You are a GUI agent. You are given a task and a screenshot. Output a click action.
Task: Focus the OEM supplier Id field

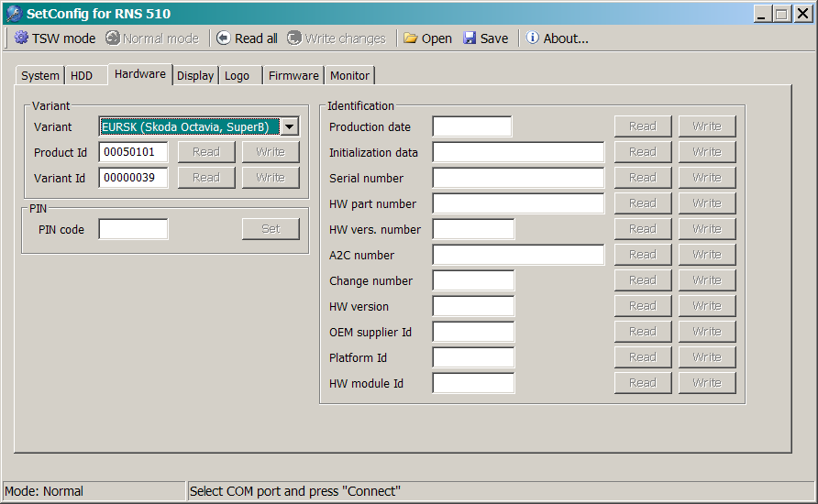[474, 332]
